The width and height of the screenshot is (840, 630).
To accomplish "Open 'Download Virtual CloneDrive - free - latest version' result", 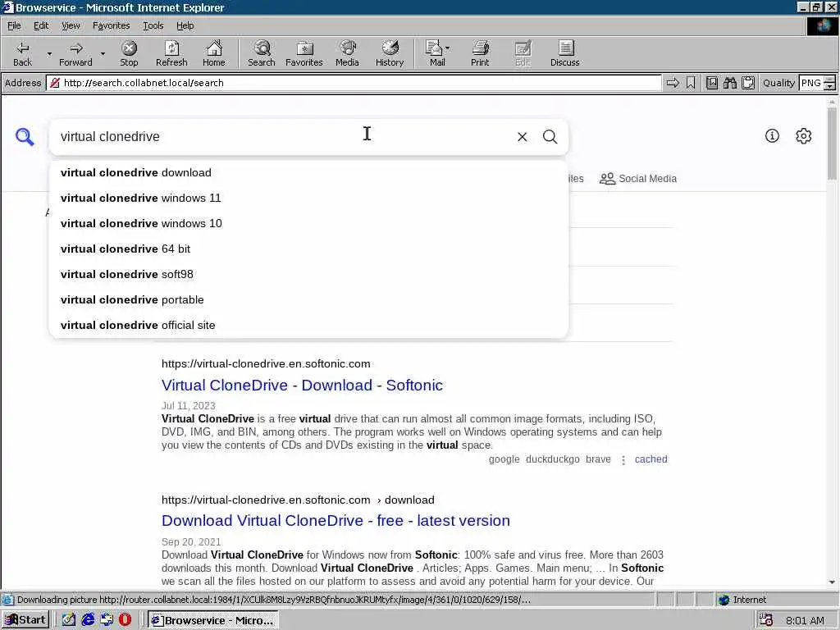I will (336, 521).
